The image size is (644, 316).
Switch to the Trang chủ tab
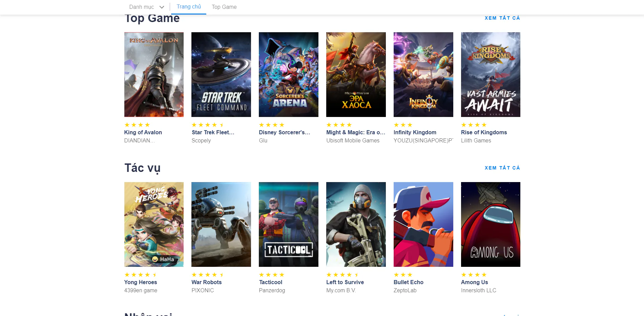(189, 7)
